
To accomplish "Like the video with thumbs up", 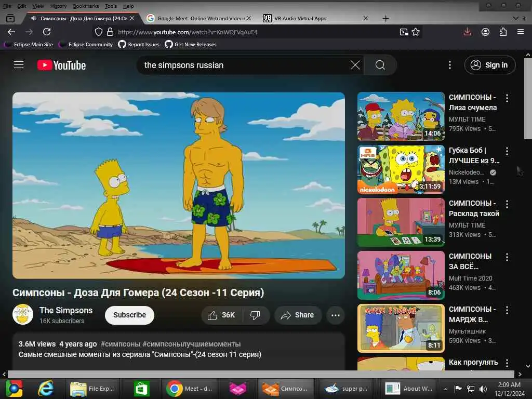I will 221,315.
